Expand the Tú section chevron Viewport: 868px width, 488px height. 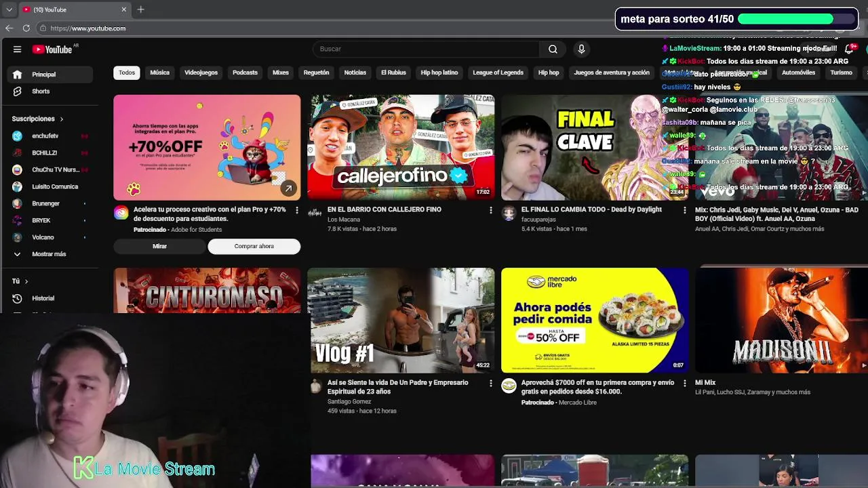[x=26, y=281]
